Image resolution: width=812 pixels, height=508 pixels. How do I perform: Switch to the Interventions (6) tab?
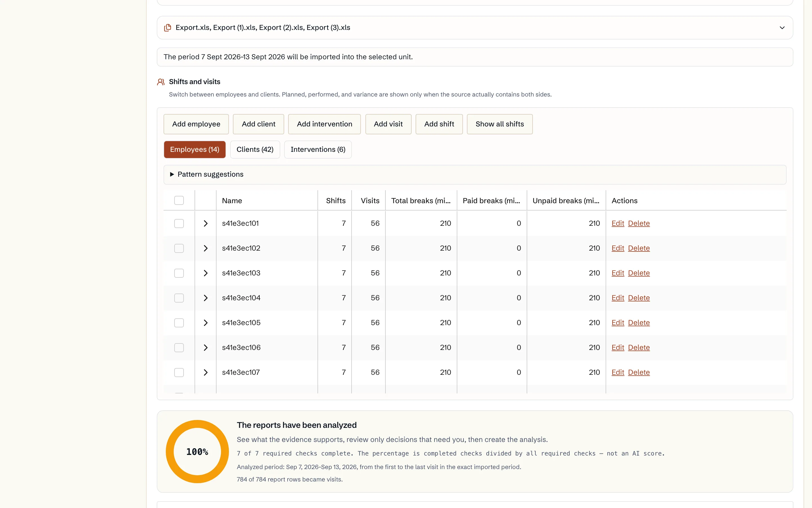[x=318, y=150]
